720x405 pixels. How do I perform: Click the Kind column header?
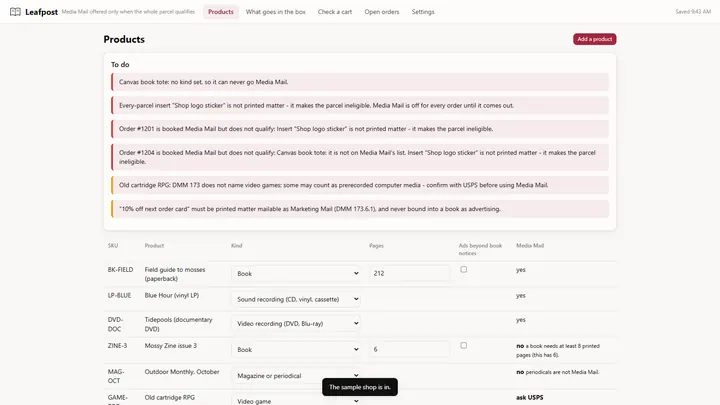click(236, 246)
